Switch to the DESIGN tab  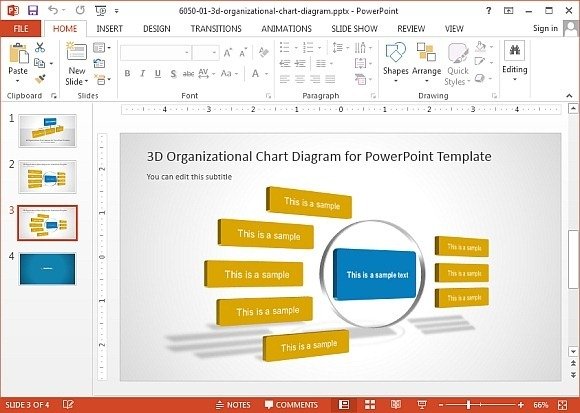157,28
